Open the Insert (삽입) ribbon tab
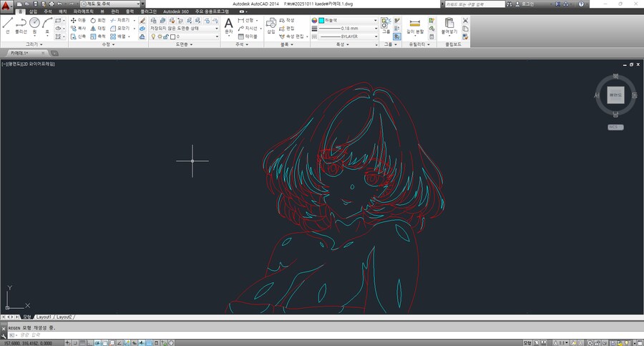This screenshot has height=346, width=644. click(x=33, y=11)
